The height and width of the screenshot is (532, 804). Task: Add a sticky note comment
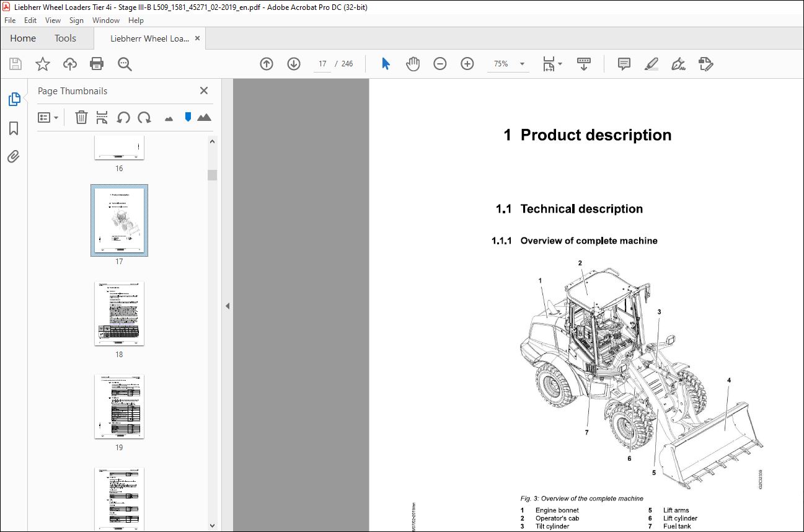624,64
